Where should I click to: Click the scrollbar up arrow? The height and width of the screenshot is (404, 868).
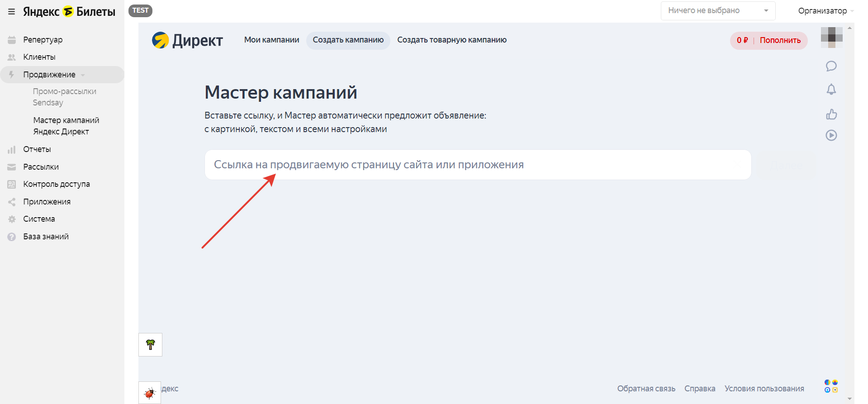click(x=850, y=28)
